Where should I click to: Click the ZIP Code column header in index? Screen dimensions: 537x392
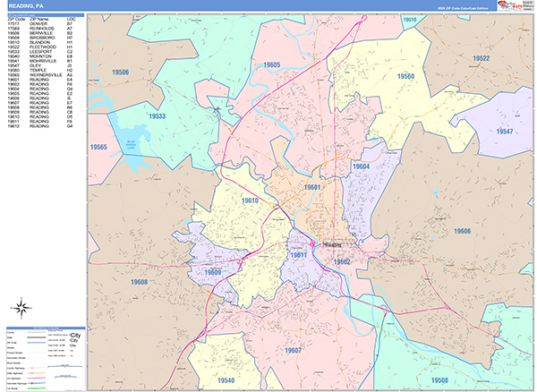[x=16, y=19]
